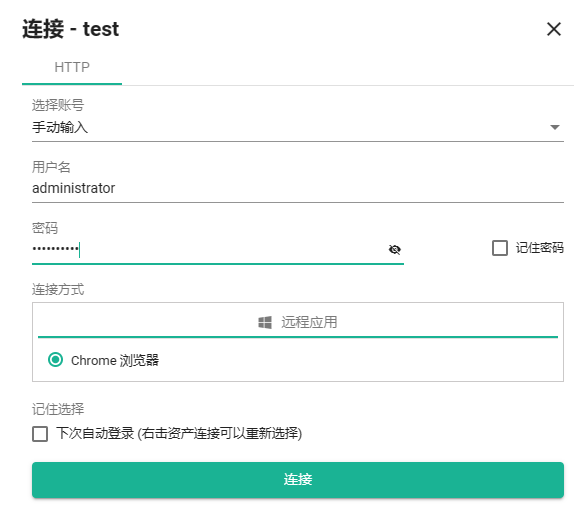Expand the 选择账号 dropdown arrow
588x515 pixels.
[555, 127]
